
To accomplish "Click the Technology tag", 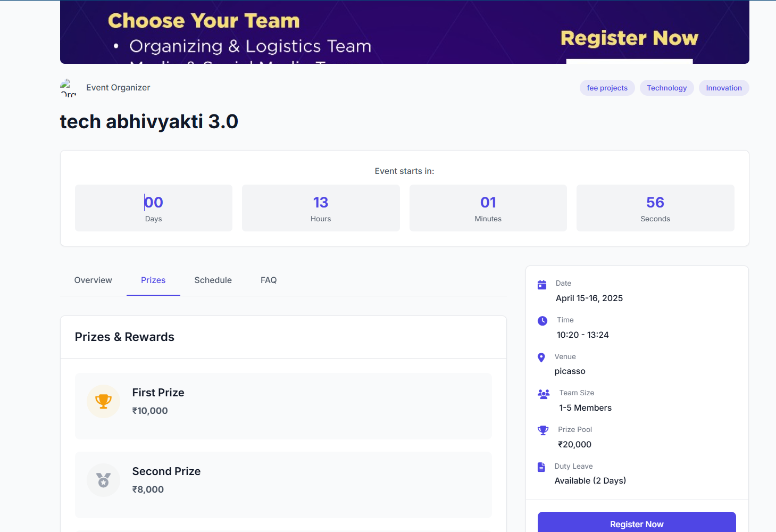I will pyautogui.click(x=666, y=88).
